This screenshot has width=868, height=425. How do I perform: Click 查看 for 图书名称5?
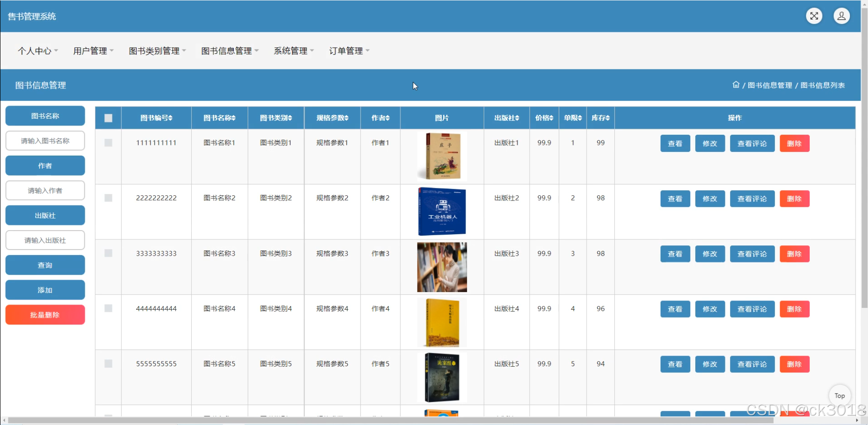[x=675, y=364]
